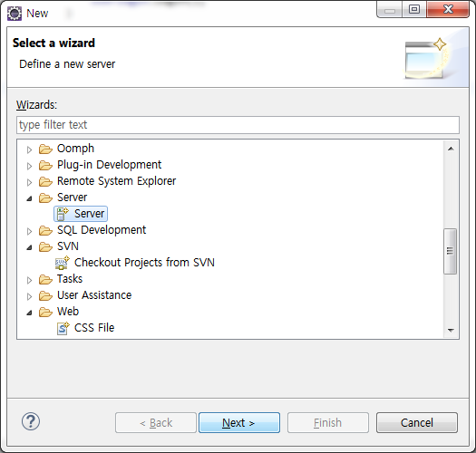Image resolution: width=476 pixels, height=453 pixels.
Task: Click the scrollbar thumb of wizard list
Action: (x=451, y=251)
